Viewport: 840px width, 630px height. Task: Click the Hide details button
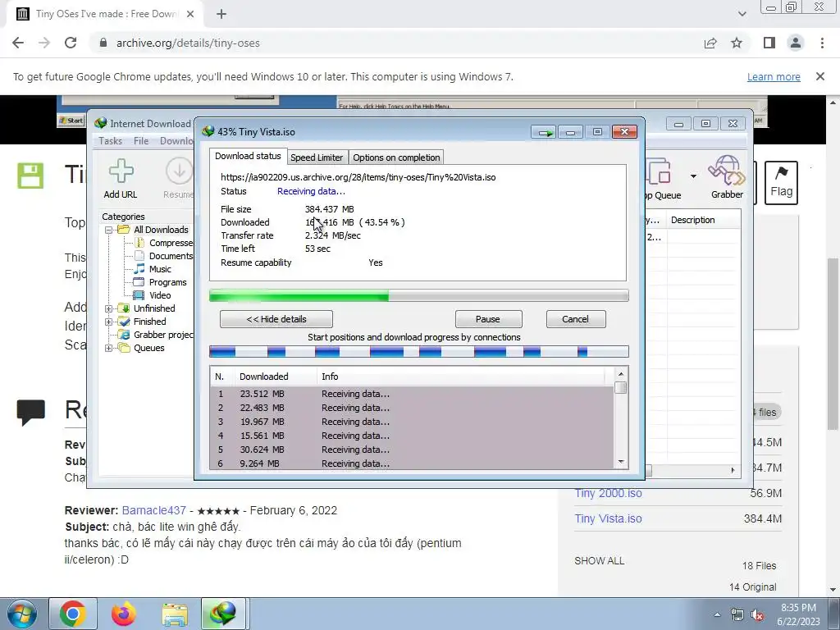[276, 319]
